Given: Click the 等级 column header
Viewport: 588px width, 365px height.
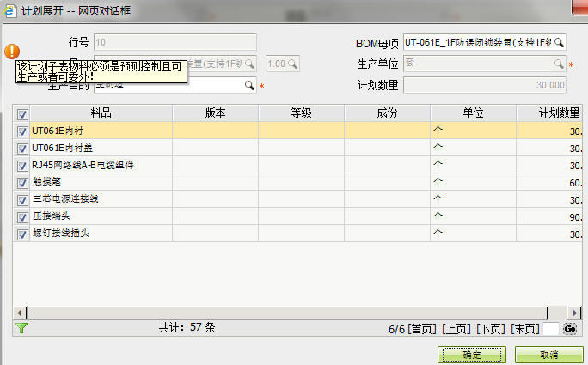Looking at the screenshot, I should [x=301, y=113].
